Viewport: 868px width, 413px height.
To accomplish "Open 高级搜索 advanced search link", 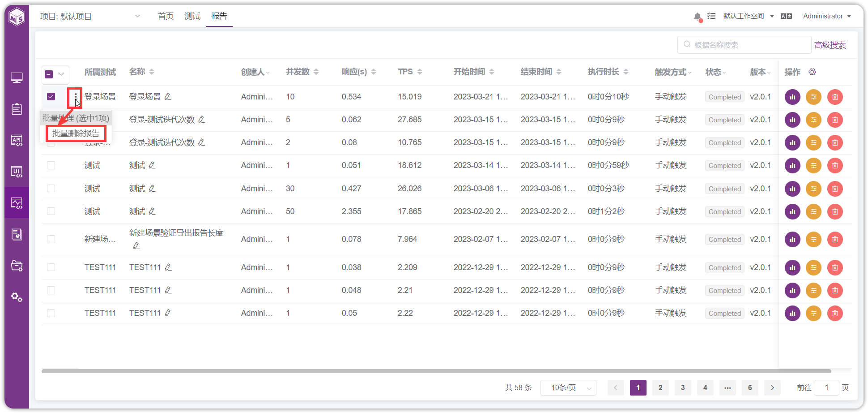I will (830, 45).
